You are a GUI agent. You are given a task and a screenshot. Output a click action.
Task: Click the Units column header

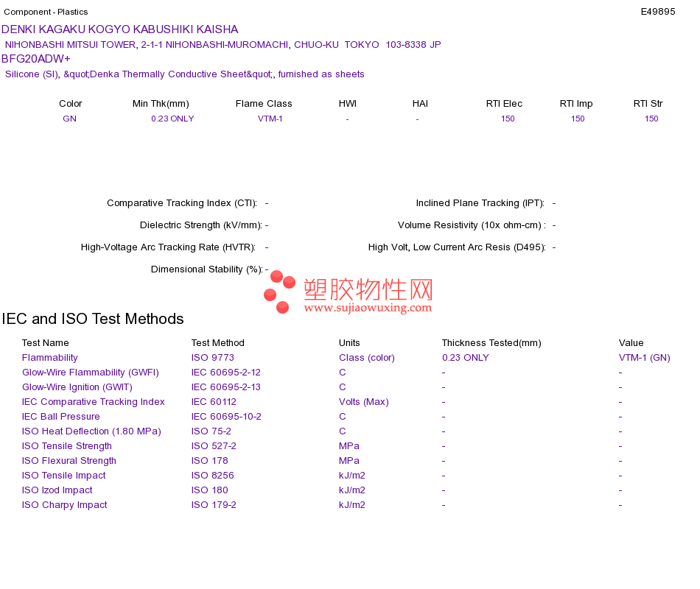349,342
